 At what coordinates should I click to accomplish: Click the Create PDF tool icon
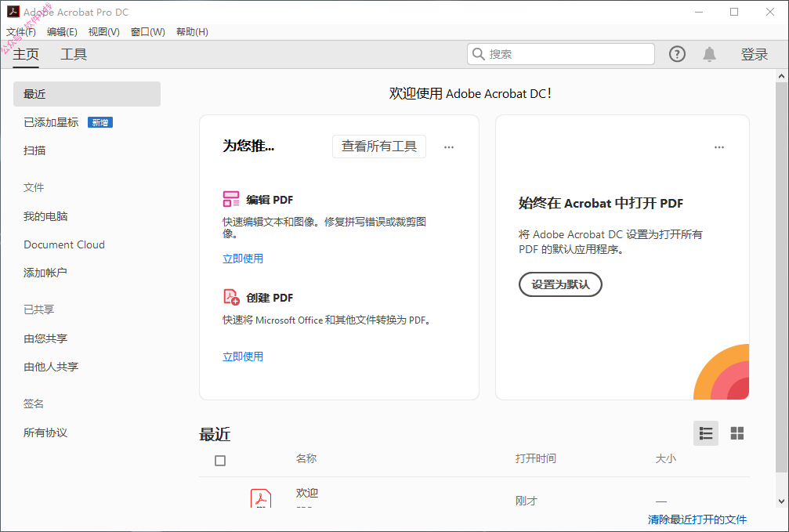[x=231, y=297]
